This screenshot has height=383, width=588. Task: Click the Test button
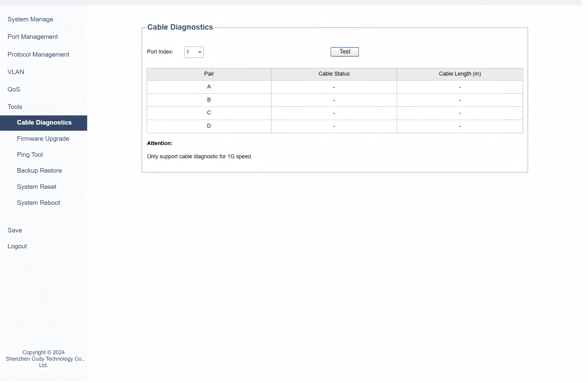point(344,52)
